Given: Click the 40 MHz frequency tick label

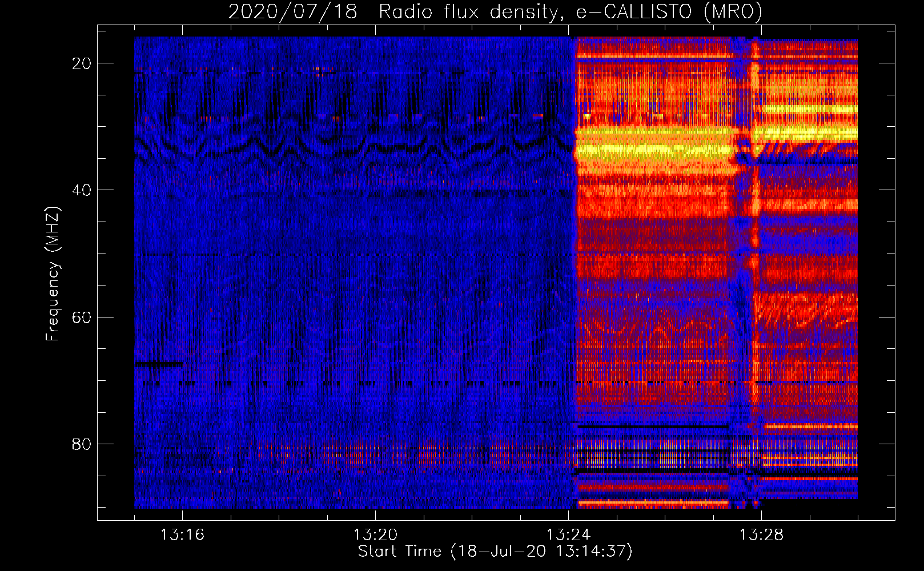Looking at the screenshot, I should [82, 190].
